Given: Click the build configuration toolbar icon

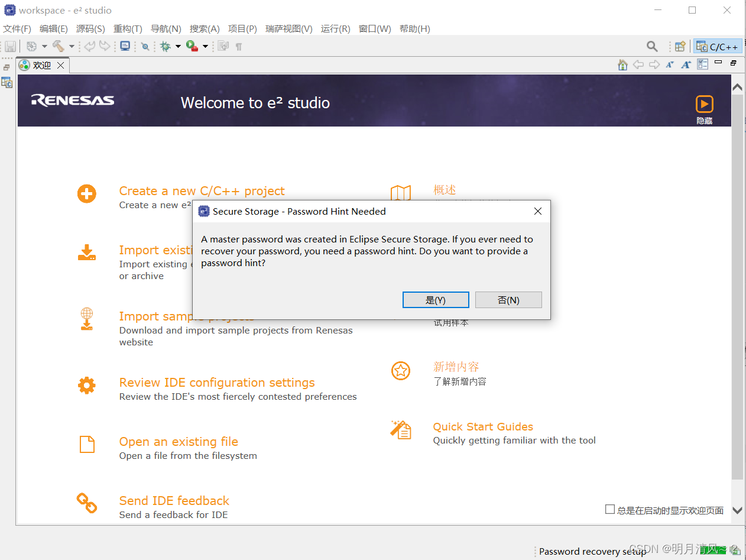Looking at the screenshot, I should pyautogui.click(x=32, y=46).
